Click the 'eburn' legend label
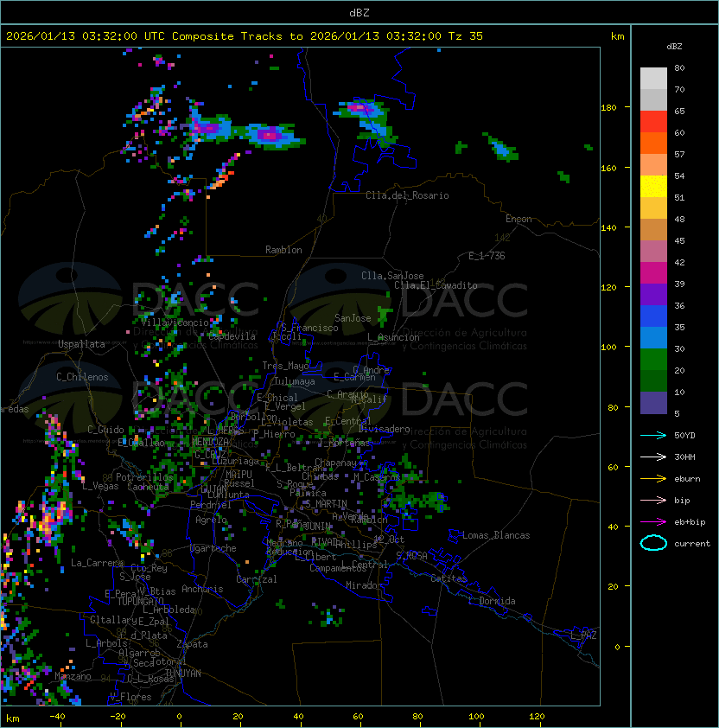This screenshot has height=728, width=719. click(687, 479)
